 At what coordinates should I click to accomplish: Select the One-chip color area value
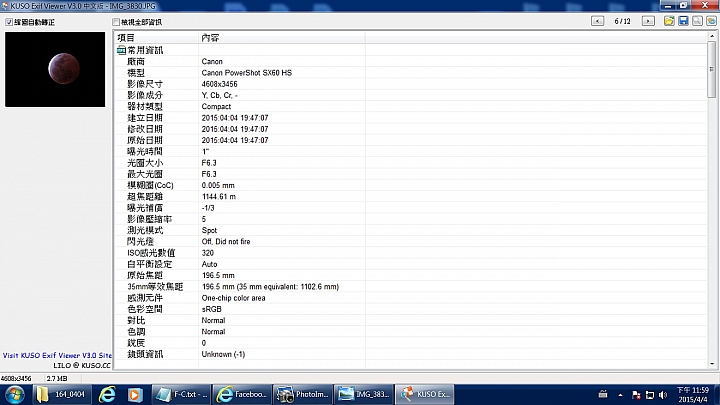pos(233,298)
